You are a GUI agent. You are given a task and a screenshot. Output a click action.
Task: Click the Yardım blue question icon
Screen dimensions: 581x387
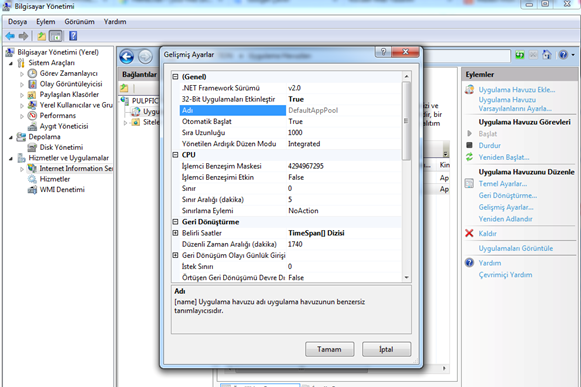tap(469, 262)
